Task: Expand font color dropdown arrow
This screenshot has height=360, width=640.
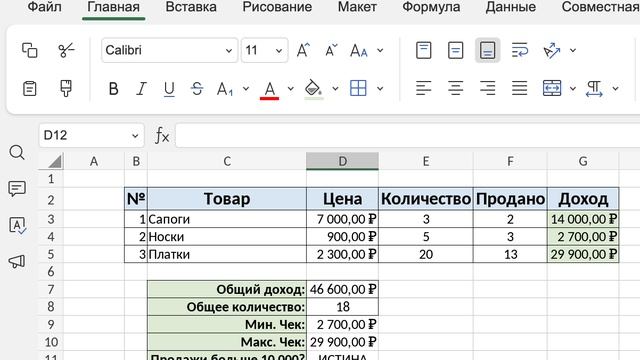Action: [291, 89]
